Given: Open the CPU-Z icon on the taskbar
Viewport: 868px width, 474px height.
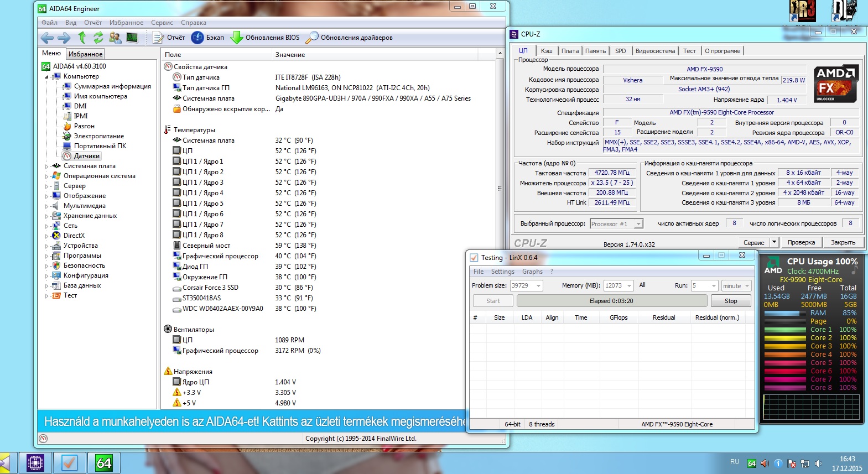Looking at the screenshot, I should (x=35, y=463).
